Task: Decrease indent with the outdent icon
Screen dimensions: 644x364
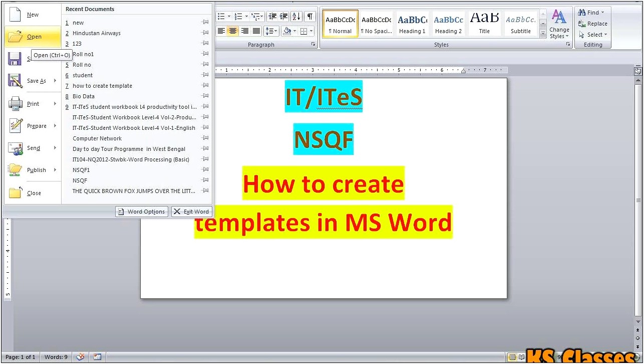Action: coord(271,17)
